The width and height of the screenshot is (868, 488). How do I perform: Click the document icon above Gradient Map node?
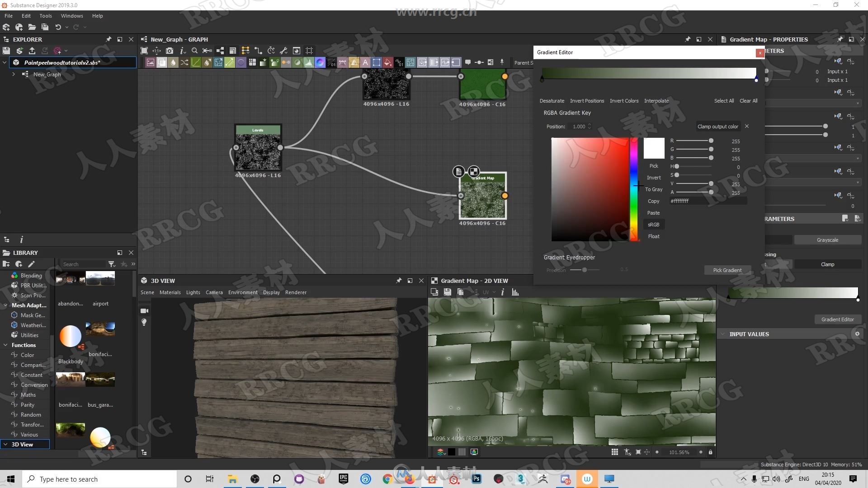[x=458, y=171]
